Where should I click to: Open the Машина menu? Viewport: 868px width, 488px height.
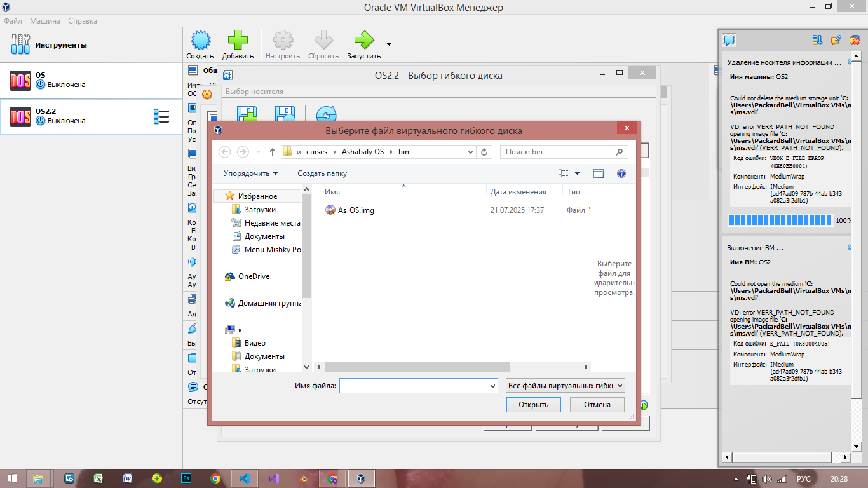pyautogui.click(x=45, y=21)
